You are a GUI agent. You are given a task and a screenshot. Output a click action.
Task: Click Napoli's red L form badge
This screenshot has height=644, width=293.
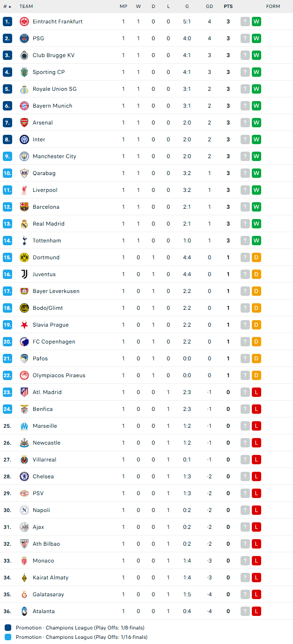[x=256, y=510]
